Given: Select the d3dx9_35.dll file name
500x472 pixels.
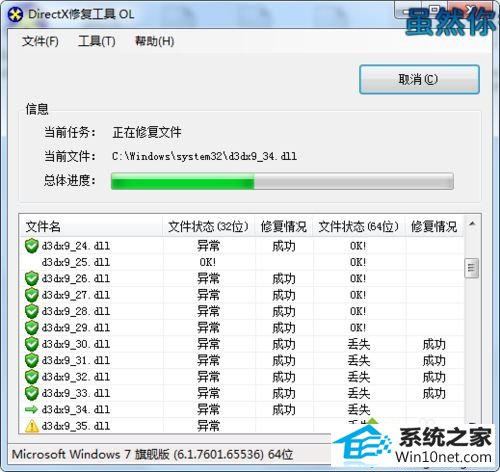Looking at the screenshot, I should 76,426.
